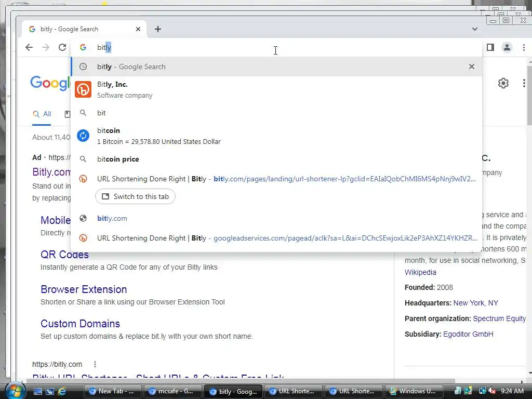532x399 pixels.
Task: Click the Show Desktop quick launch icon
Action: point(37,391)
